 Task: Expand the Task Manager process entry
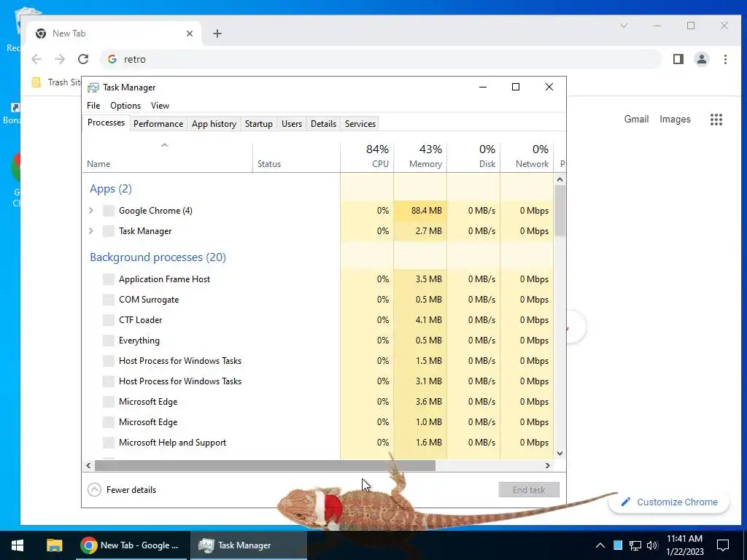(91, 231)
